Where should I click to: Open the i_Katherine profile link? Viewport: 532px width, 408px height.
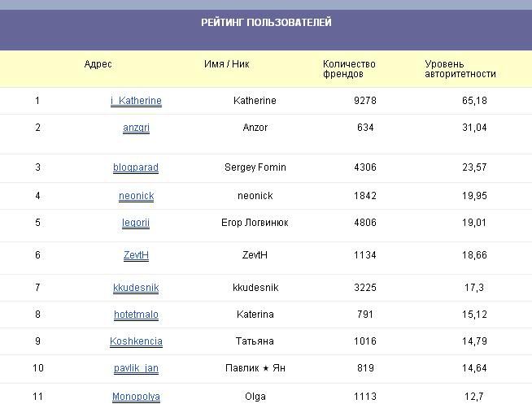136,101
